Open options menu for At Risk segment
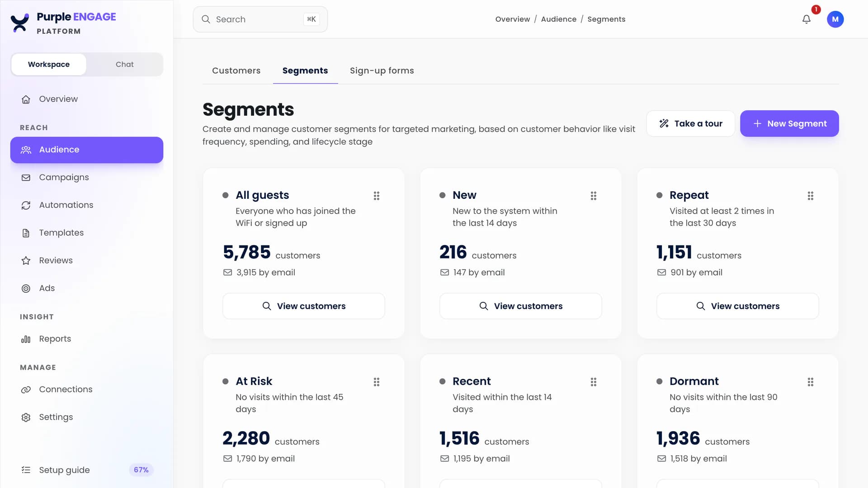Image resolution: width=868 pixels, height=488 pixels. pos(376,382)
